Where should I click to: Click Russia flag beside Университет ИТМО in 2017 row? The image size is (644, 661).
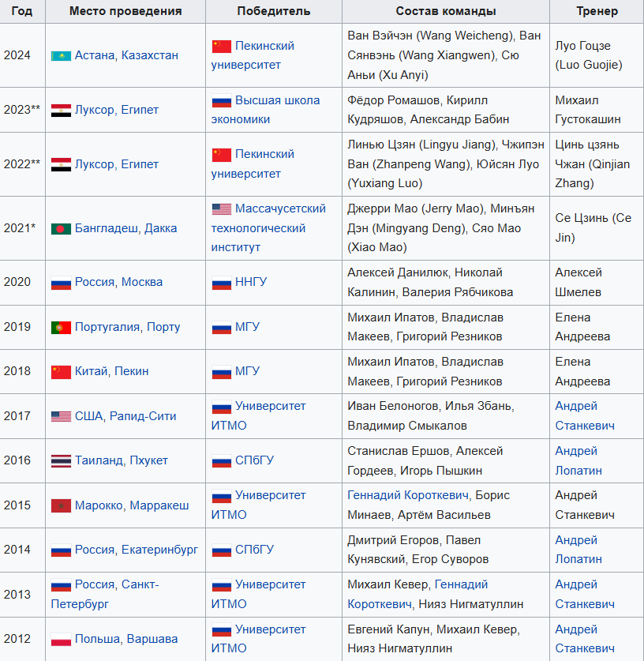(x=222, y=407)
